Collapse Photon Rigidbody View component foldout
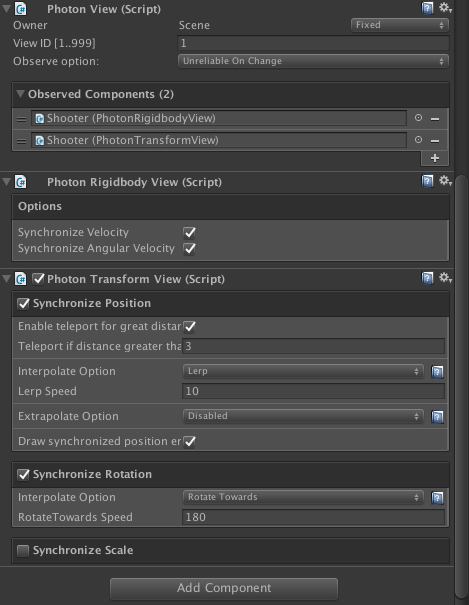469x605 pixels. pos(7,181)
